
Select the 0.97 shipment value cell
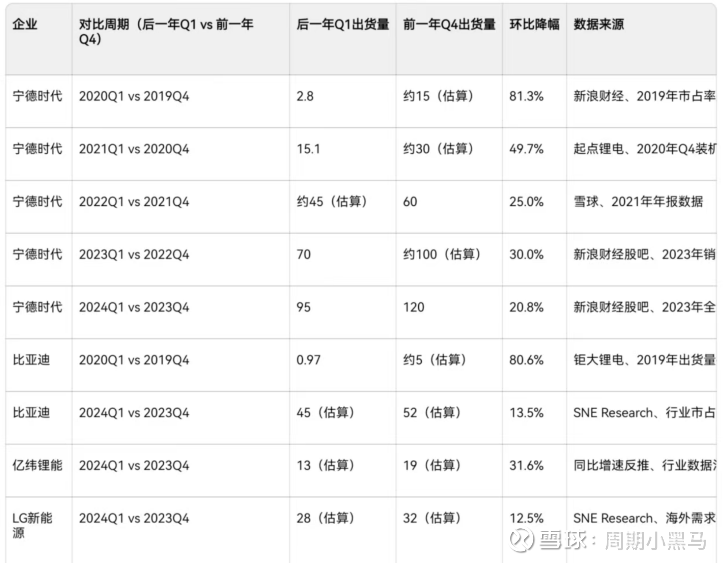pyautogui.click(x=308, y=360)
